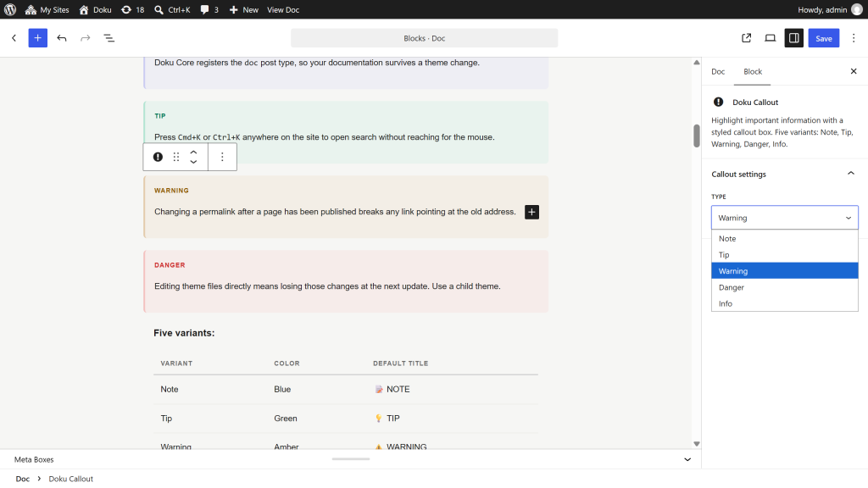This screenshot has width=868, height=488.
Task: Open the Blocks · Doc command palette bar
Action: coord(424,38)
